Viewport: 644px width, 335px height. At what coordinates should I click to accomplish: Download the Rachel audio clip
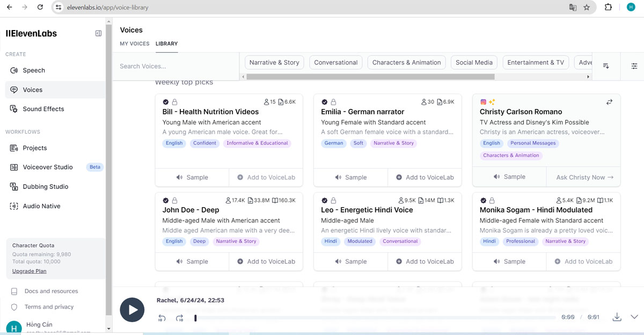click(x=617, y=317)
